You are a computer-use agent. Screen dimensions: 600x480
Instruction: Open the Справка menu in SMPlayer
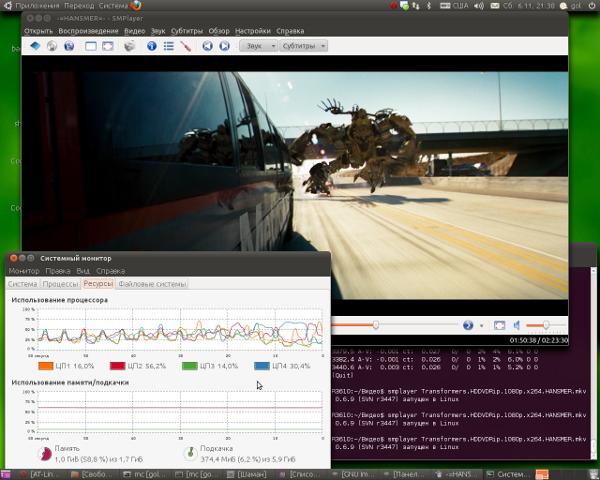[x=290, y=31]
